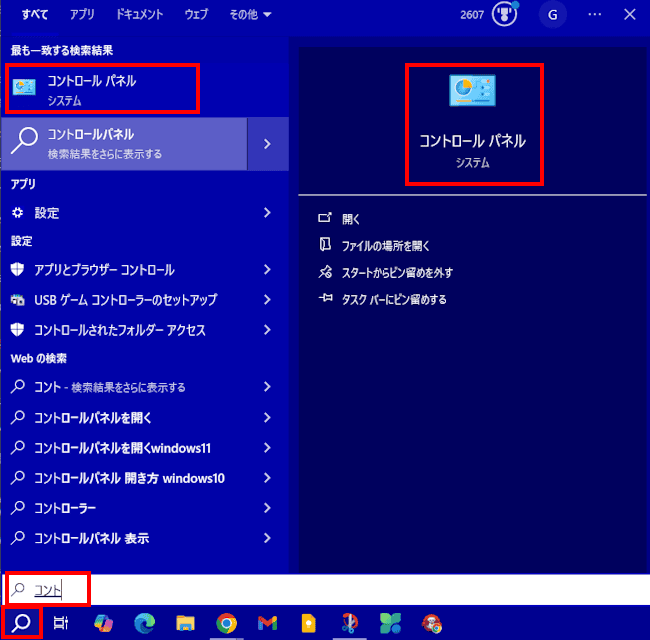
Task: Switch to the ドキュメント tab
Action: click(139, 15)
